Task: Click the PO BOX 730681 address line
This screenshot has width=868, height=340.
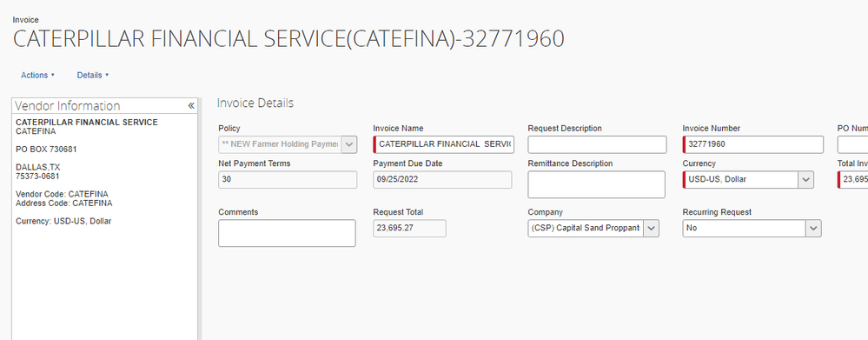Action: click(x=46, y=150)
